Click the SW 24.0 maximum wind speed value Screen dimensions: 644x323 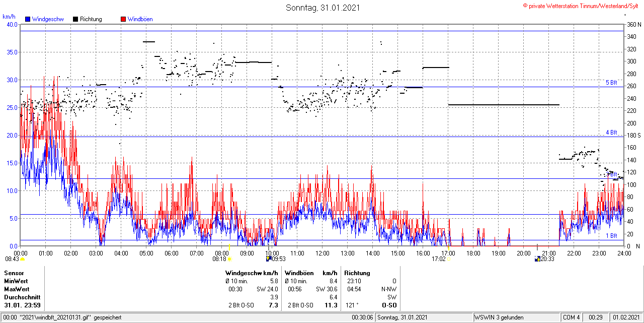268,289
